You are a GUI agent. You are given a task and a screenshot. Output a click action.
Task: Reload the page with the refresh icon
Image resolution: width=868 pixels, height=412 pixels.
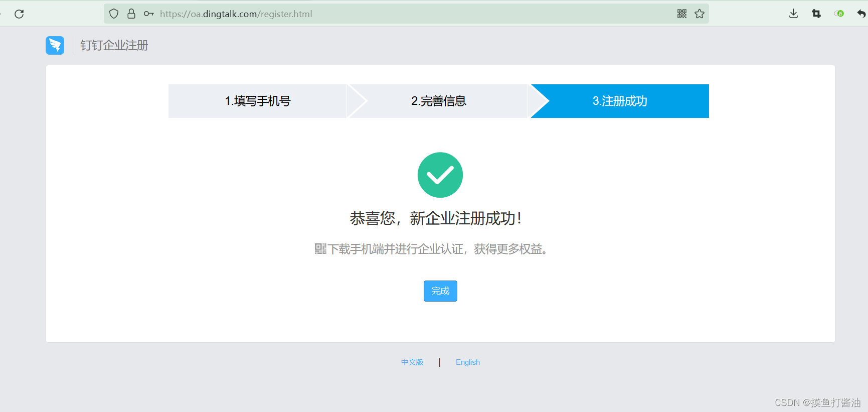coord(19,14)
